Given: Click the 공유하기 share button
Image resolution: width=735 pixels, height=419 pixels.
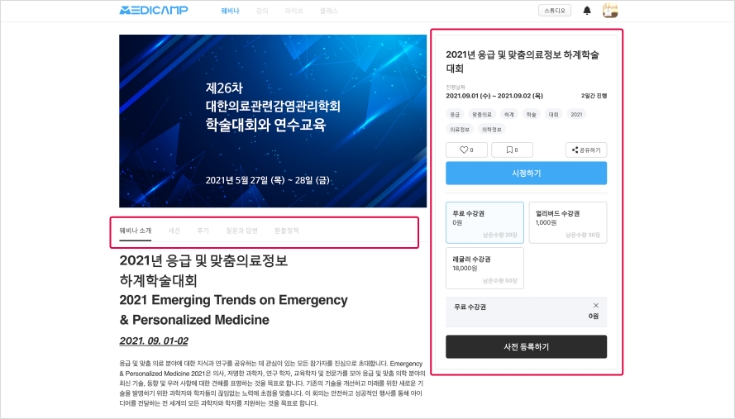Looking at the screenshot, I should pos(586,150).
